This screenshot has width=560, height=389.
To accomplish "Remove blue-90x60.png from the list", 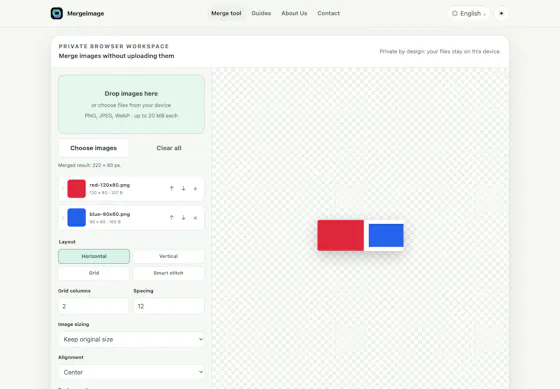I will 195,218.
